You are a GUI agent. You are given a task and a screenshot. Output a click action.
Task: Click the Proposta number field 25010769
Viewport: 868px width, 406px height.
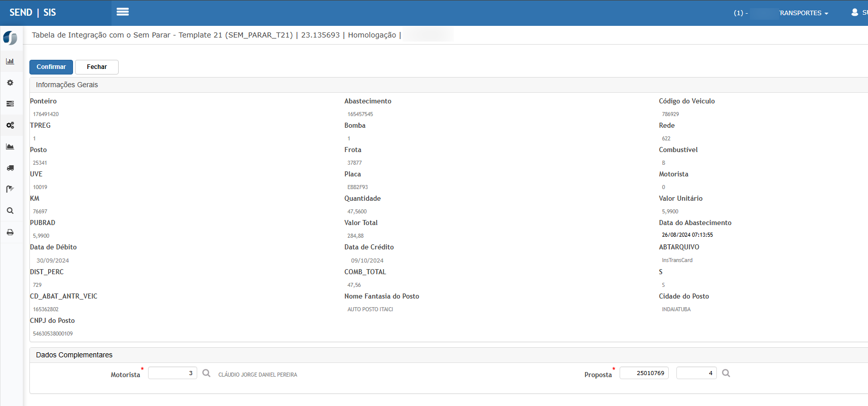pos(644,373)
